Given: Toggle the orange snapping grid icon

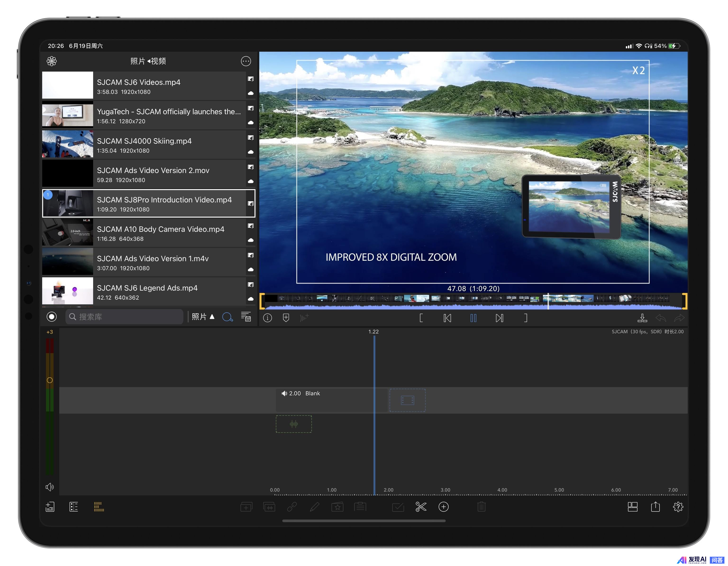Looking at the screenshot, I should (99, 507).
